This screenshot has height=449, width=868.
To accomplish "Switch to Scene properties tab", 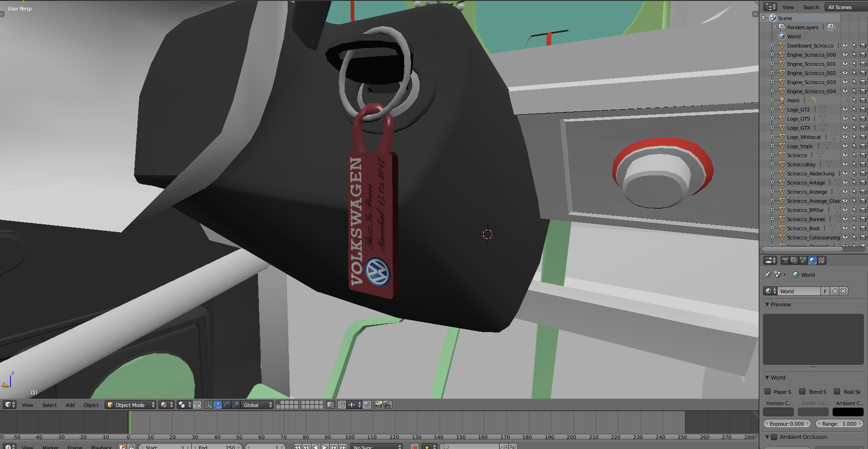I will pos(803,260).
